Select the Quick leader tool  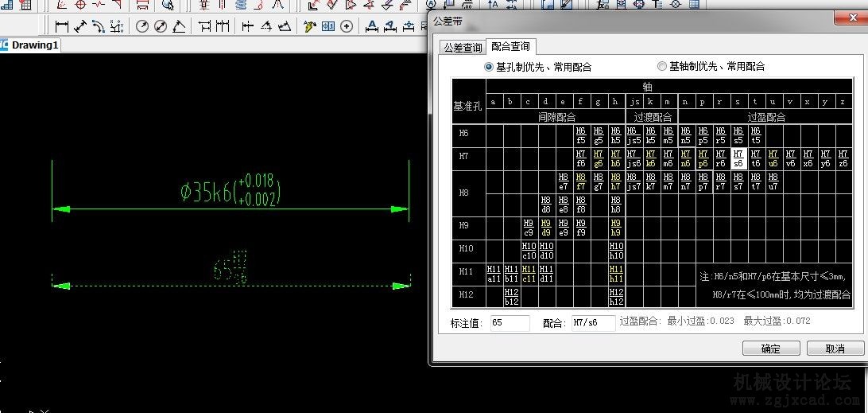[x=310, y=26]
